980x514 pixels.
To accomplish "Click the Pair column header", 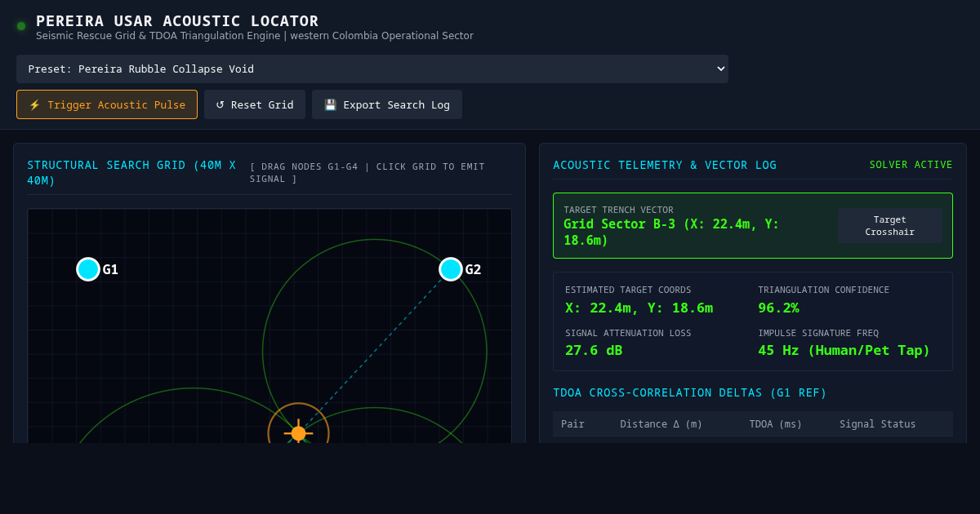I will [572, 424].
